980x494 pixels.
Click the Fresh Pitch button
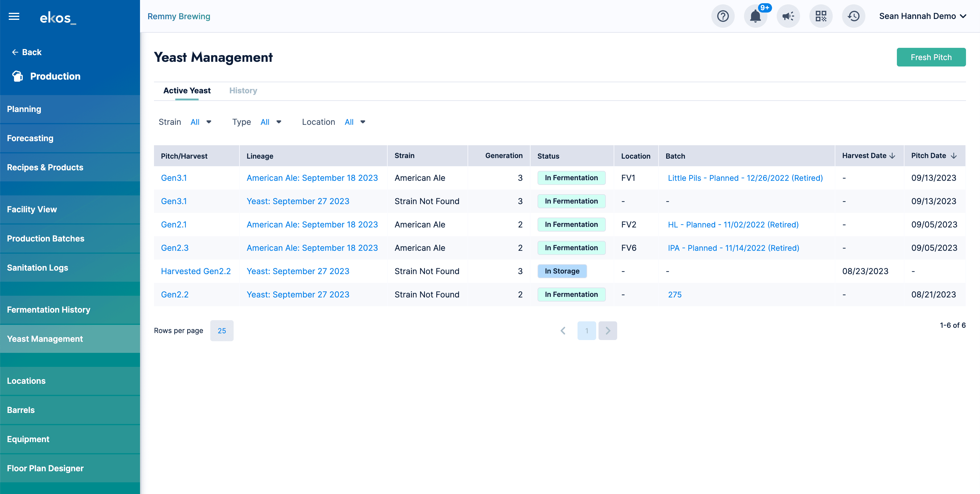931,57
